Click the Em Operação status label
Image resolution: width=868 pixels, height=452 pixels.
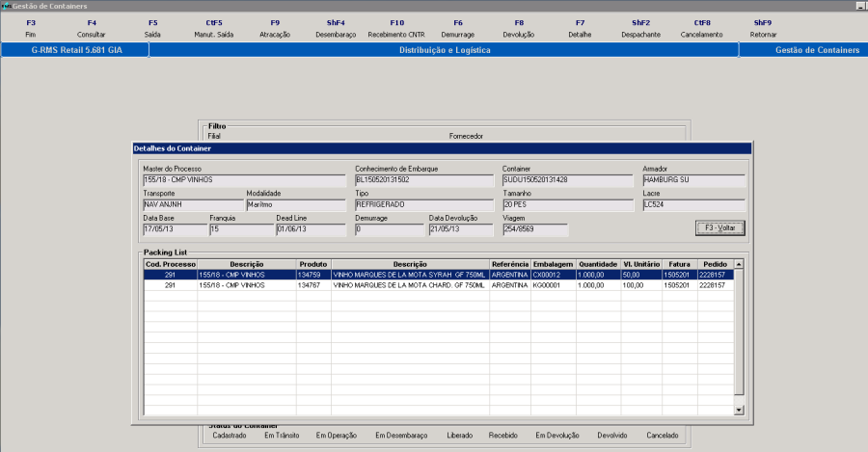[x=336, y=436]
